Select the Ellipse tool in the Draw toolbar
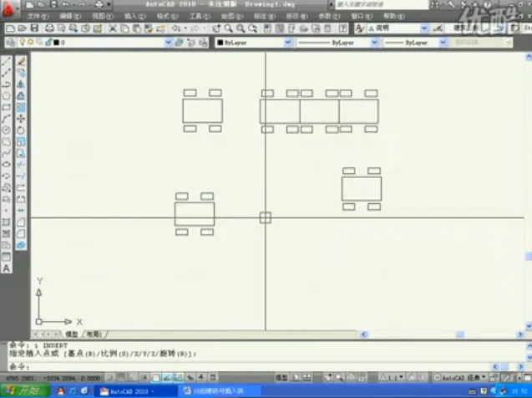532x398 pixels. pos(7,165)
